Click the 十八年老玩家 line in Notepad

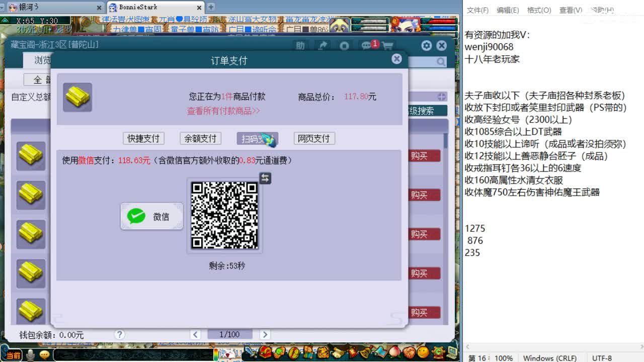[492, 59]
